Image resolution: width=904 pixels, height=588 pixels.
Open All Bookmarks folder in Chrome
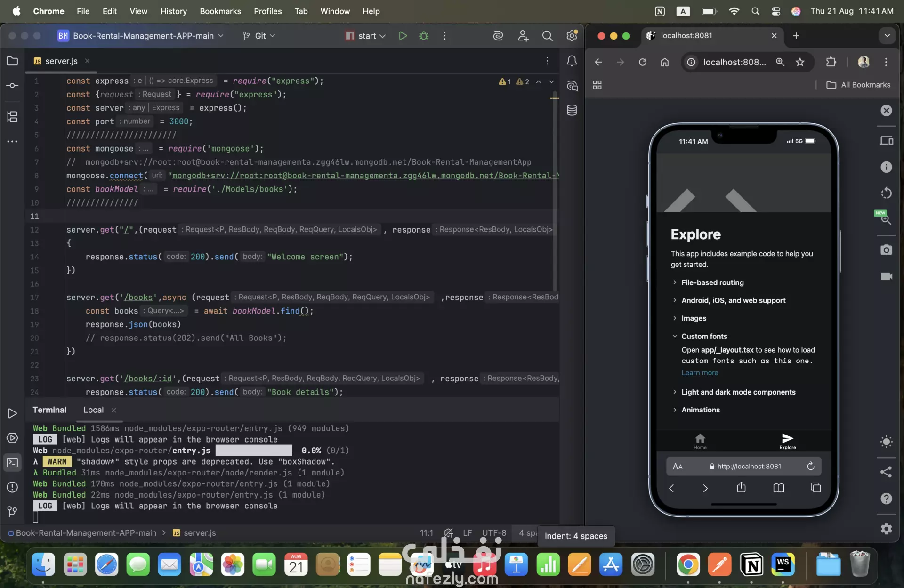point(858,85)
